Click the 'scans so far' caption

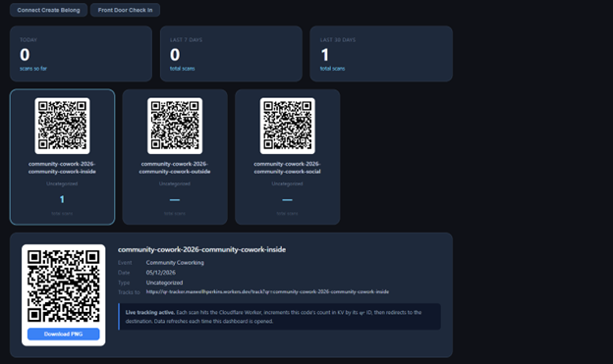(33, 69)
